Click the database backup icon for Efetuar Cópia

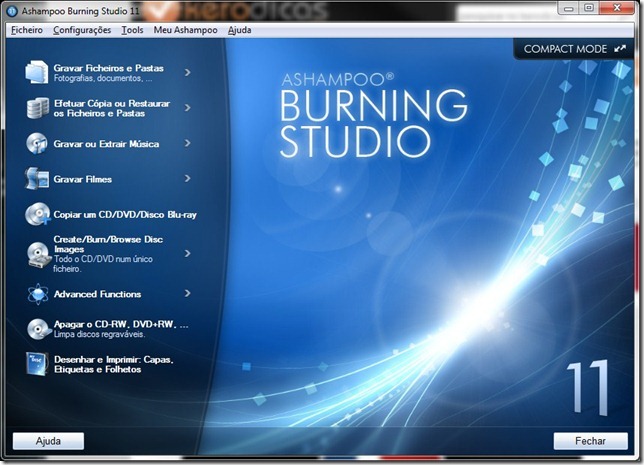pyautogui.click(x=37, y=108)
